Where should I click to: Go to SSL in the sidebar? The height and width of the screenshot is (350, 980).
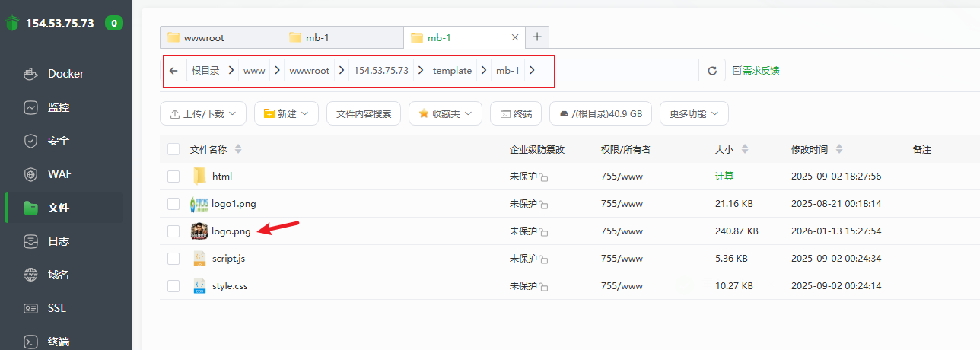click(57, 308)
